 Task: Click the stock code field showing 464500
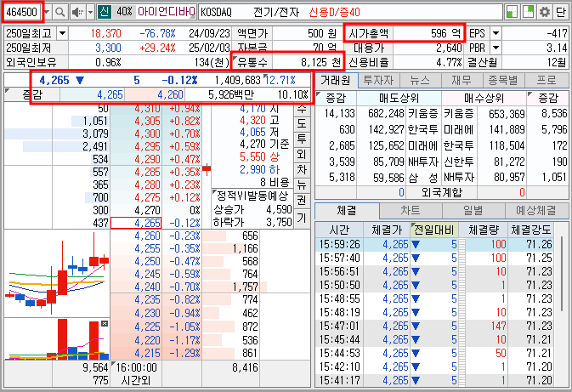point(22,12)
